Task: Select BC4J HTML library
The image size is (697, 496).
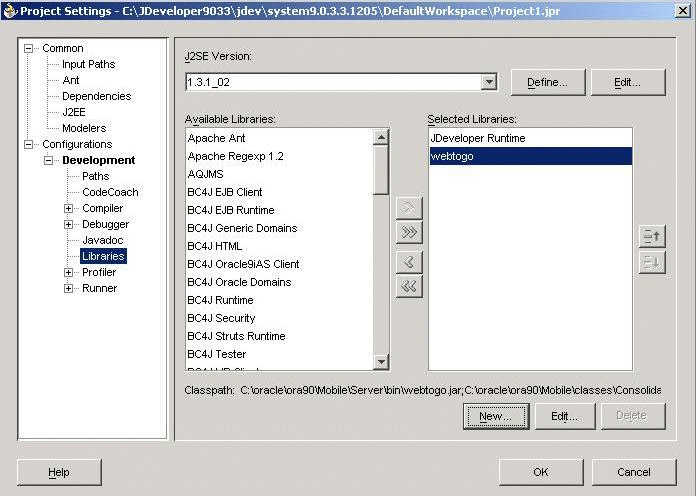Action: (x=279, y=246)
